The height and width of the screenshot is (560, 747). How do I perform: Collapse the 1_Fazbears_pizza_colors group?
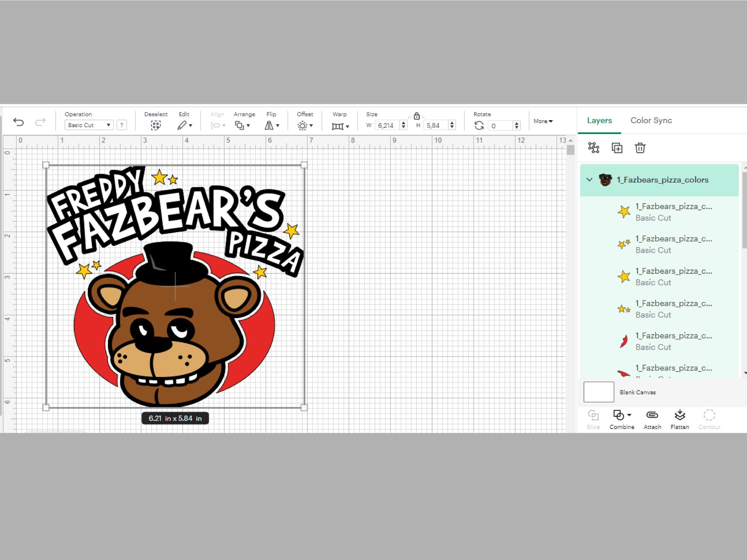589,180
